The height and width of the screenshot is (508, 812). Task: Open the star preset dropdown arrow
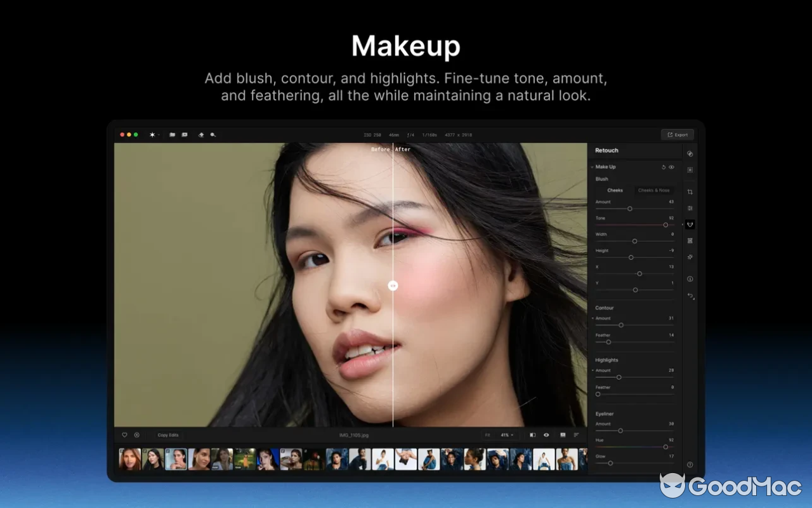(x=159, y=135)
